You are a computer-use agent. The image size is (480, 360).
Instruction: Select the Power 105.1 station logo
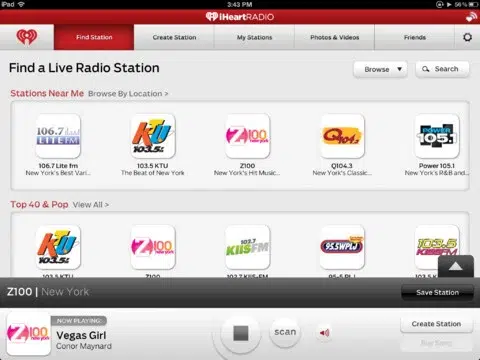coord(437,136)
